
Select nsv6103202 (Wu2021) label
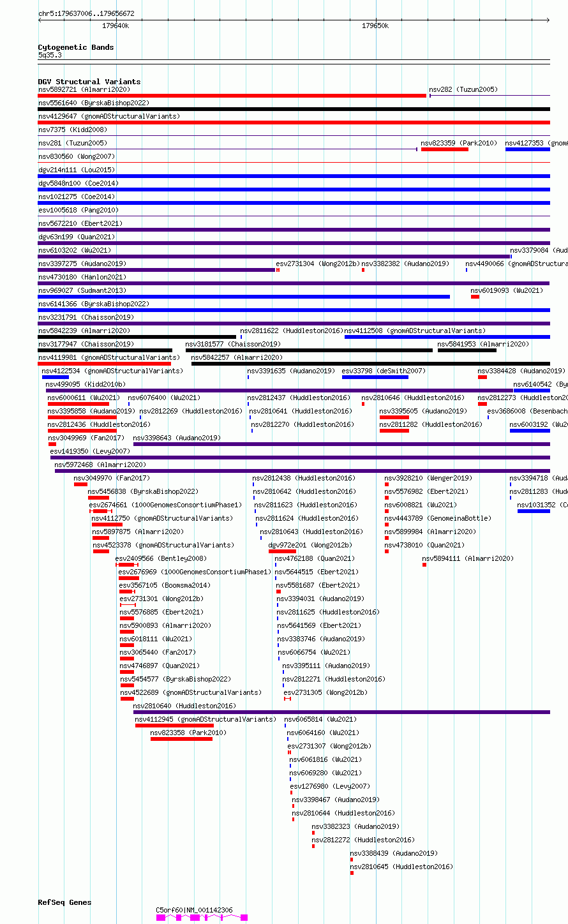tap(75, 251)
